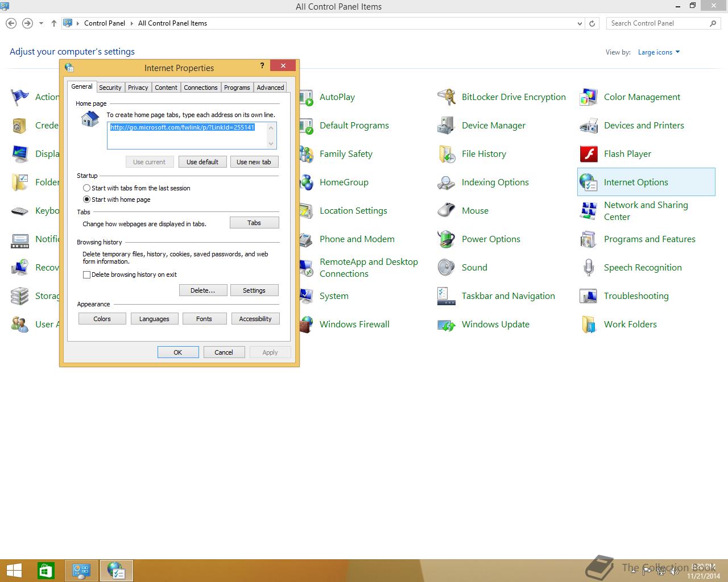Go up one level with up arrow

click(54, 23)
